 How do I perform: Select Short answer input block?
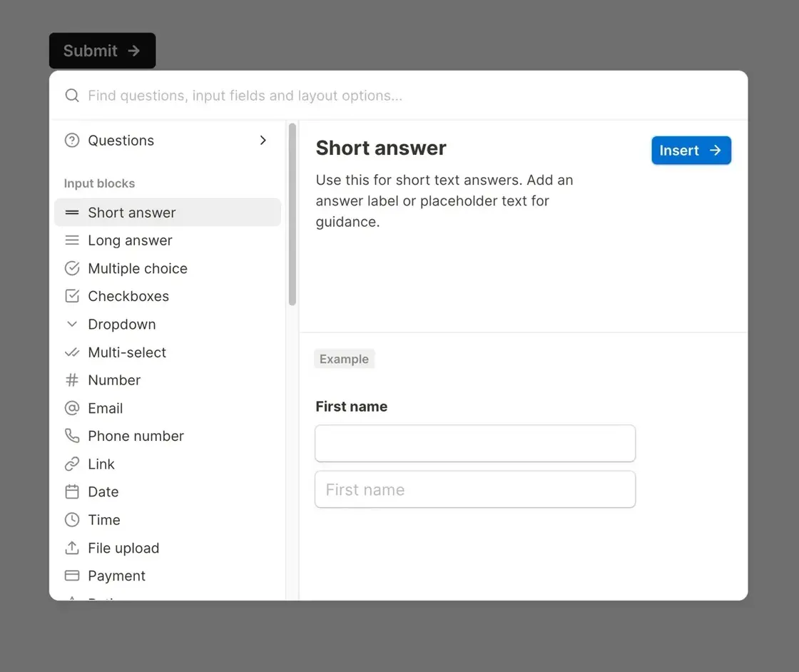click(x=167, y=213)
